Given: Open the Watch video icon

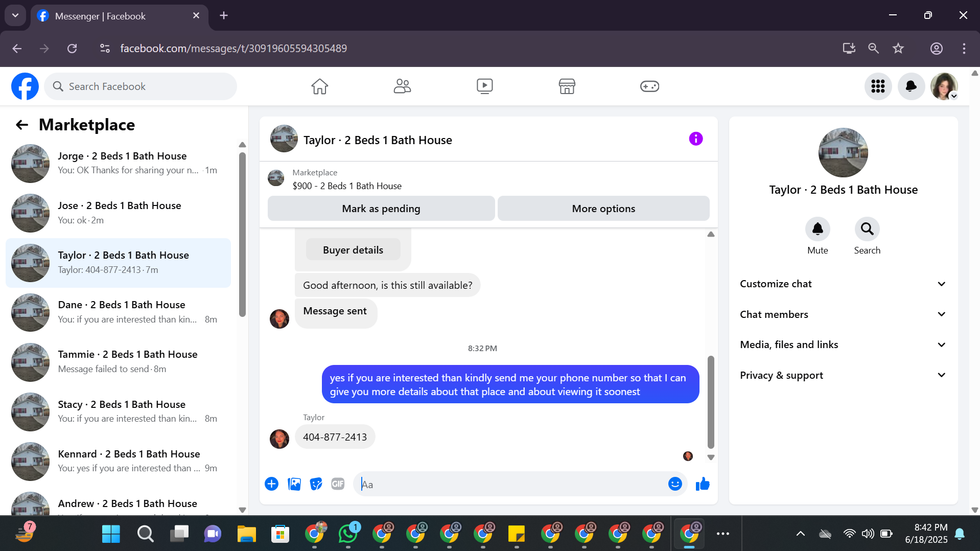Looking at the screenshot, I should 484,86.
